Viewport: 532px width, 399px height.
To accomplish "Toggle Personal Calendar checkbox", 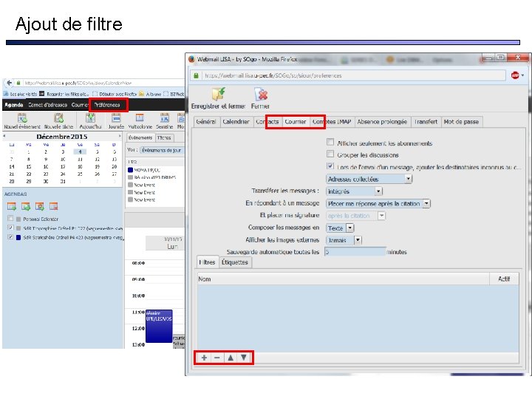I will coord(10,218).
